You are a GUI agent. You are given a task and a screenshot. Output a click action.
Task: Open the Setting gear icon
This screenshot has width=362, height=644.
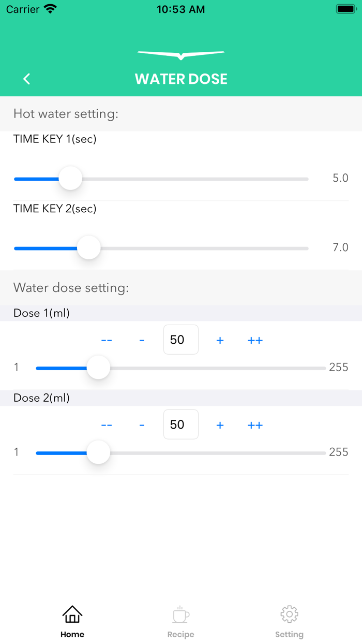pos(289,614)
